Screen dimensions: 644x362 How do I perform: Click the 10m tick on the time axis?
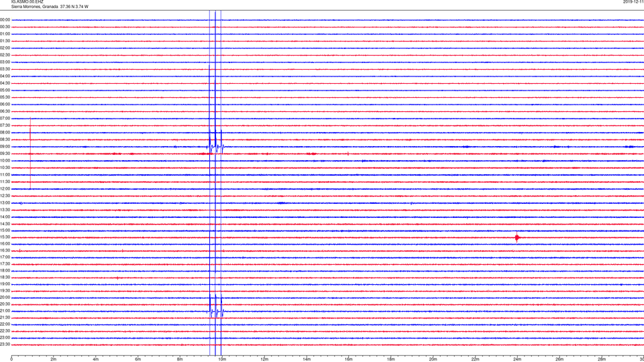click(x=222, y=359)
